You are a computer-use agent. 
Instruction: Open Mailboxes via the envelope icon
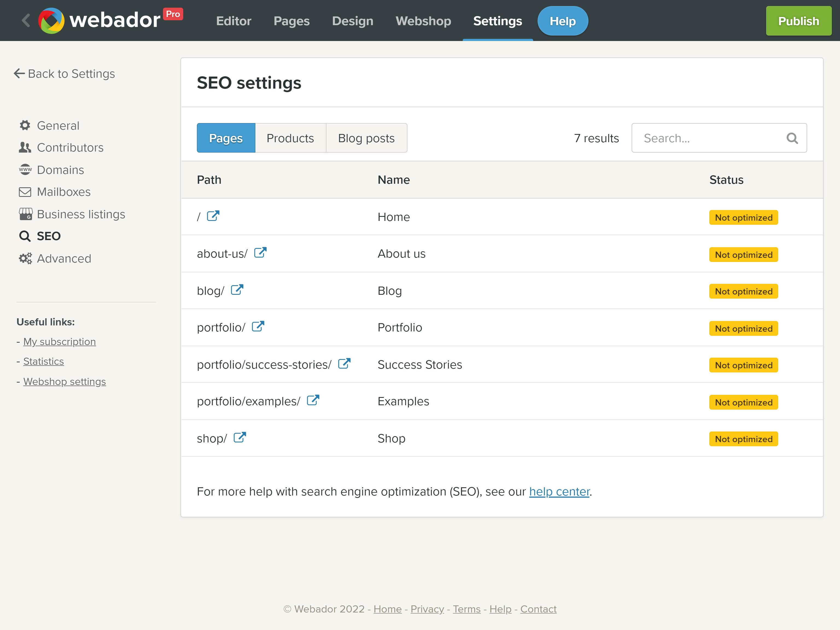coord(25,192)
